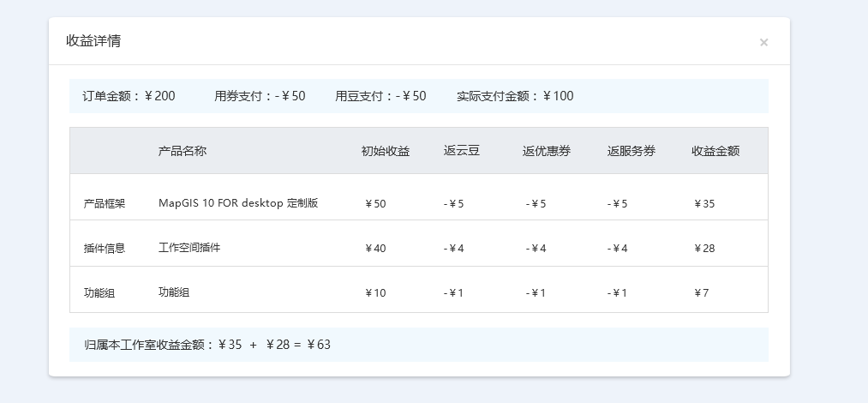Viewport: 868px width, 403px height.
Task: Click the ¥10 initial income of 功能组 row
Action: point(375,293)
